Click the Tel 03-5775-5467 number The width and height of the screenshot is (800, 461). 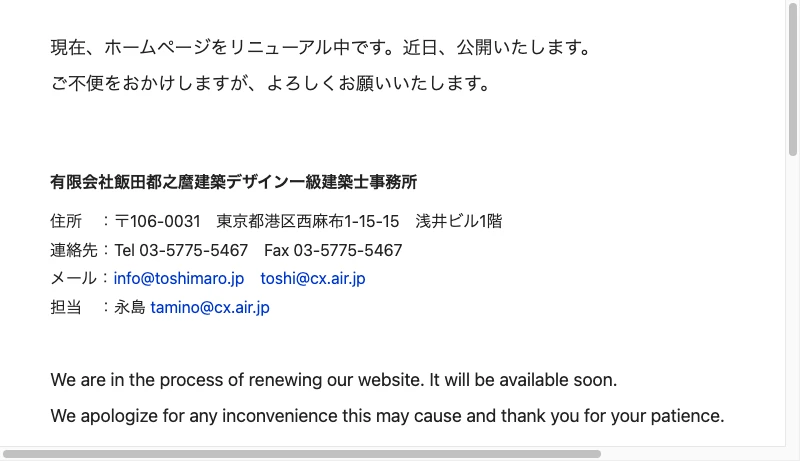click(181, 250)
